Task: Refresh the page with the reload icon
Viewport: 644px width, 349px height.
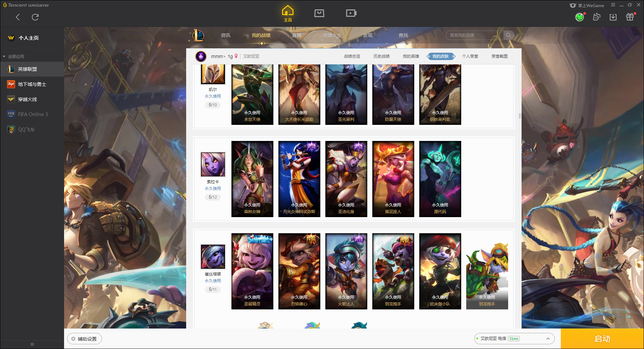Action: [x=35, y=17]
